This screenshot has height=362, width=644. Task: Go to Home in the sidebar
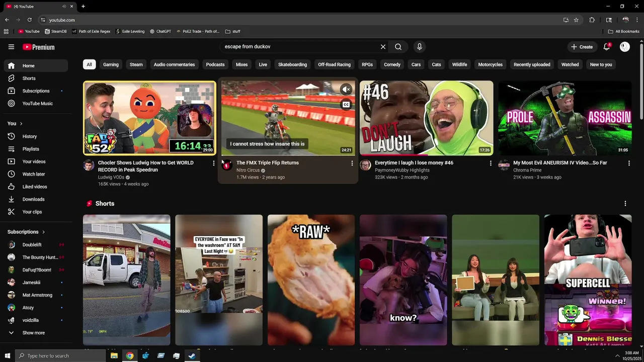[x=36, y=66]
